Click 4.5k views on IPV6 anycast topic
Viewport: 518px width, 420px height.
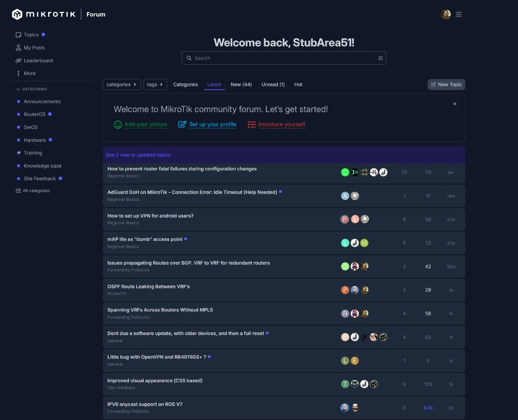point(428,408)
